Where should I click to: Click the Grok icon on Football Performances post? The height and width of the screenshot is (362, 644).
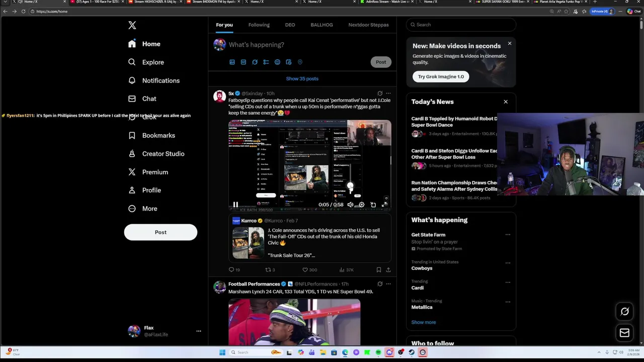click(380, 284)
